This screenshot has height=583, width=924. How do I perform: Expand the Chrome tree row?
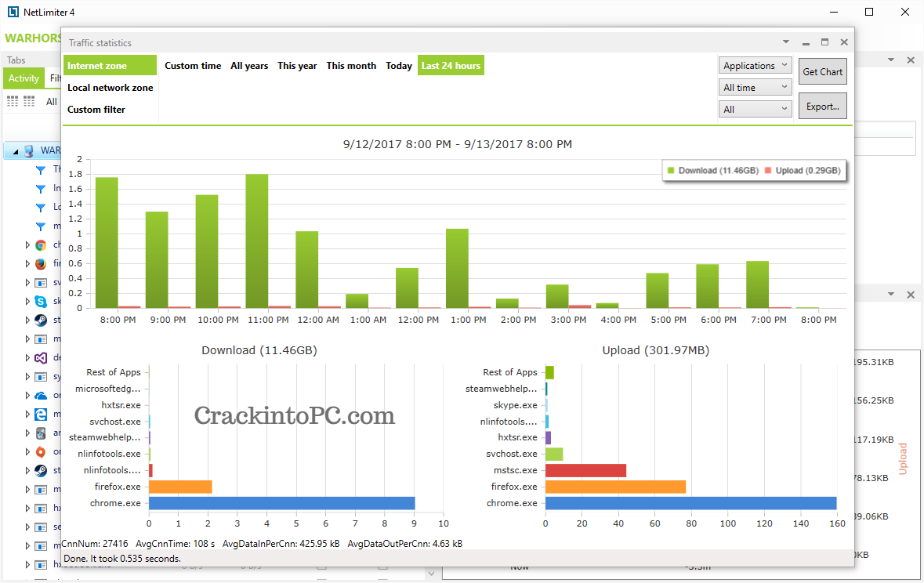[27, 245]
